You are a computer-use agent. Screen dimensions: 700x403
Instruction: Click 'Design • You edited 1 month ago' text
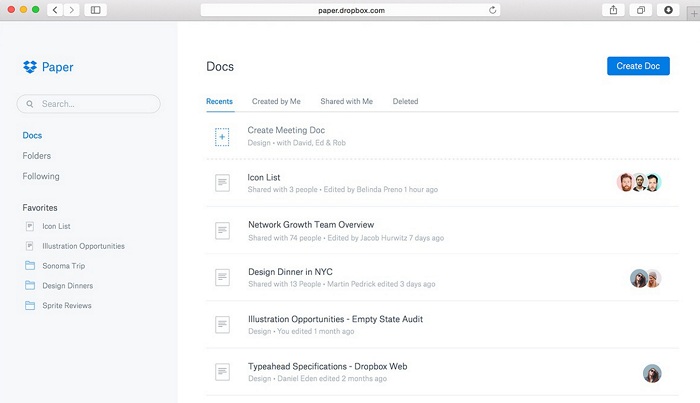301,331
